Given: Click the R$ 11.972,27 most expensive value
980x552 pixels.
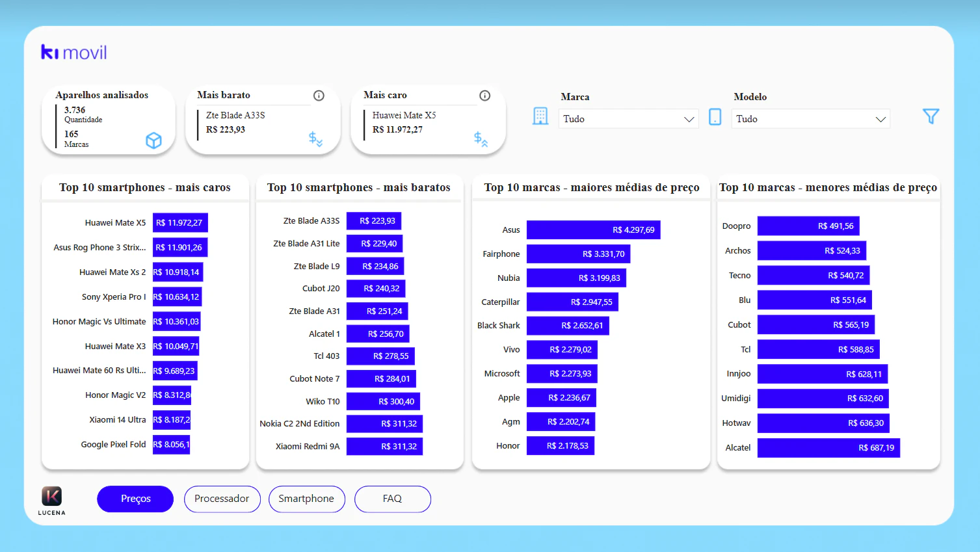Looking at the screenshot, I should (397, 129).
